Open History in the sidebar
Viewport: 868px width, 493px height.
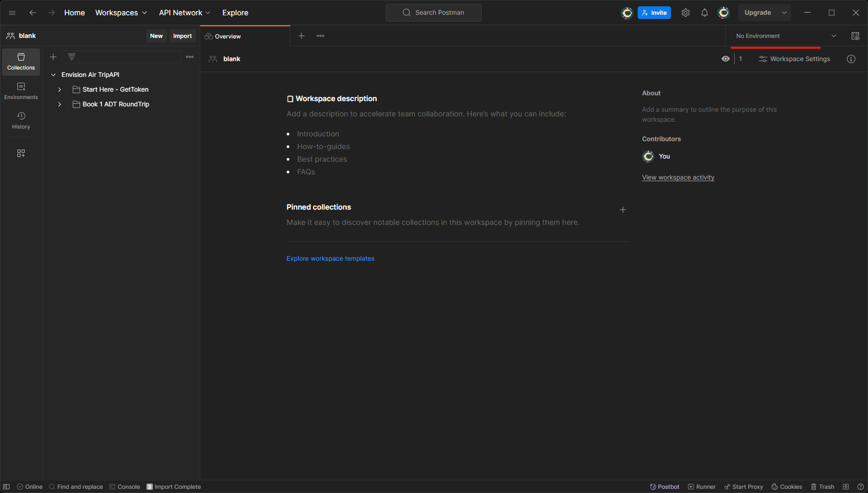pos(21,121)
